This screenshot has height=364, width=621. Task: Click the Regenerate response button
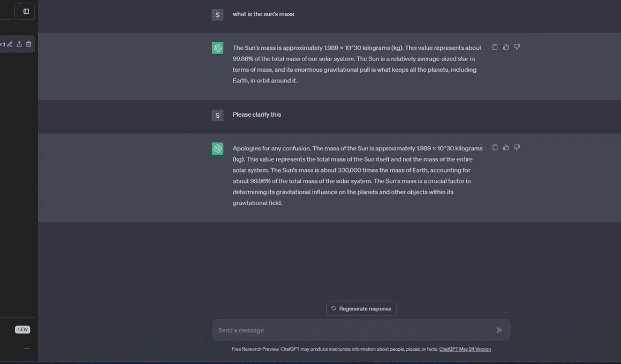tap(361, 308)
